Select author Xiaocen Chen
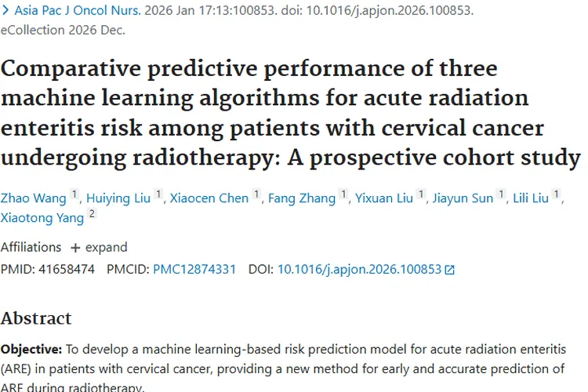Viewport: 588px width, 392px height. coord(209,198)
